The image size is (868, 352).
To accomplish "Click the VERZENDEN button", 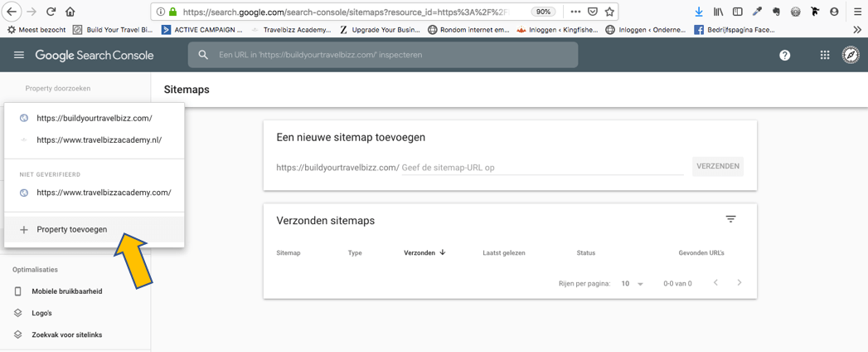I will coord(717,166).
